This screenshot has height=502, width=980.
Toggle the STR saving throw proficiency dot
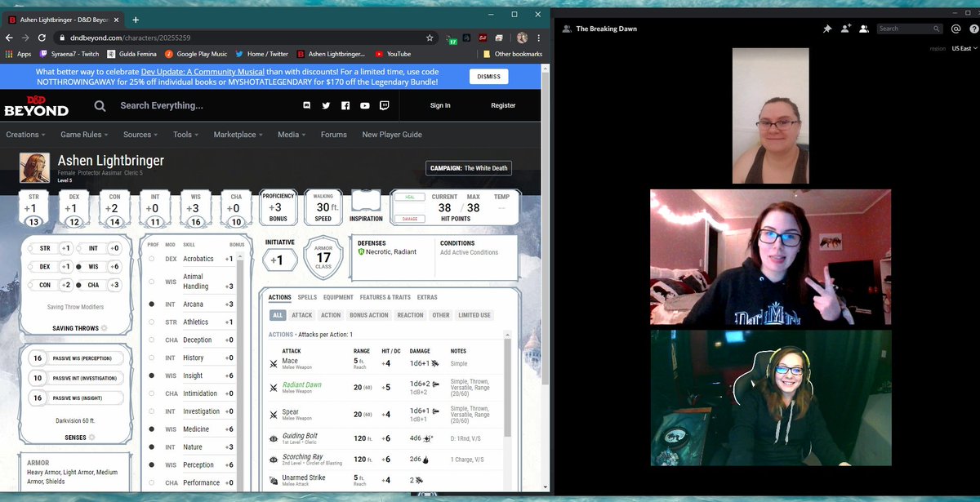(x=30, y=248)
